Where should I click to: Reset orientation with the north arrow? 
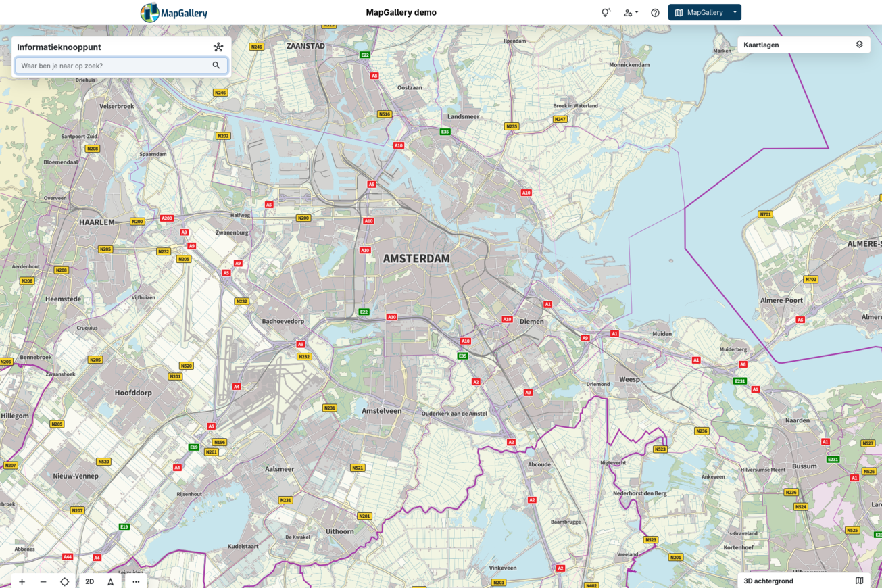(x=111, y=581)
